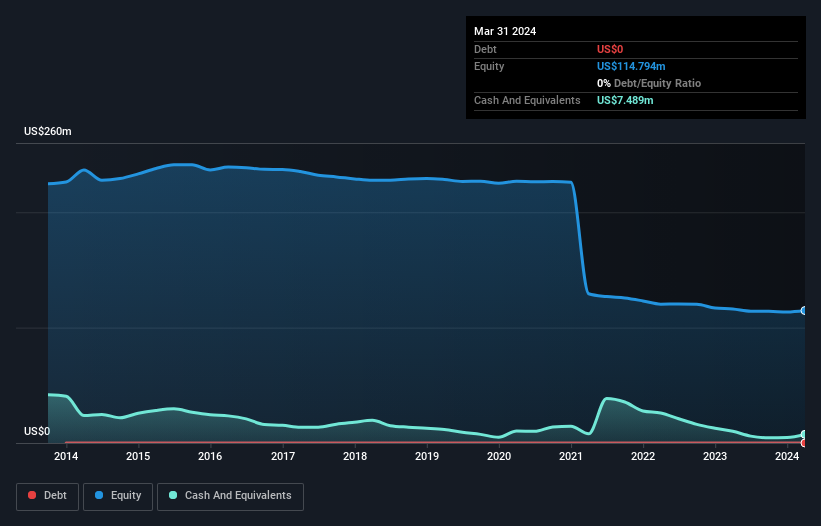The height and width of the screenshot is (526, 821).
Task: Click the 2021 x-axis label
Action: [x=571, y=456]
